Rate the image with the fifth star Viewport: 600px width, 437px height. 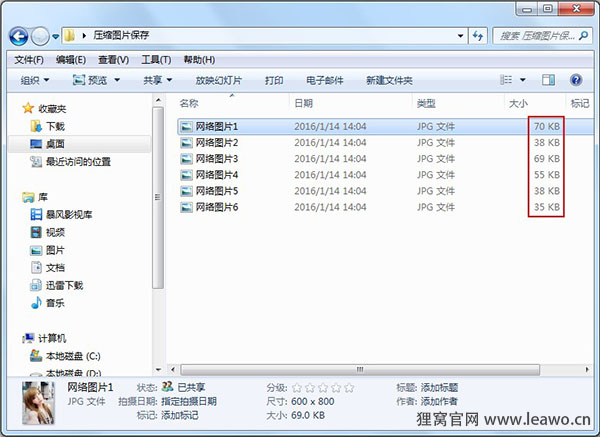click(x=349, y=387)
